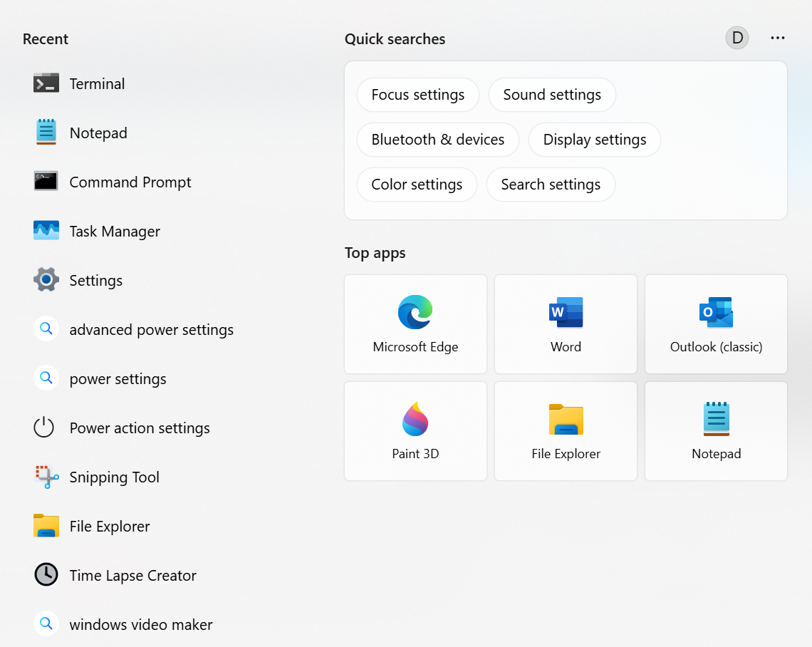Open the Paint 3D droplet icon

[x=415, y=419]
